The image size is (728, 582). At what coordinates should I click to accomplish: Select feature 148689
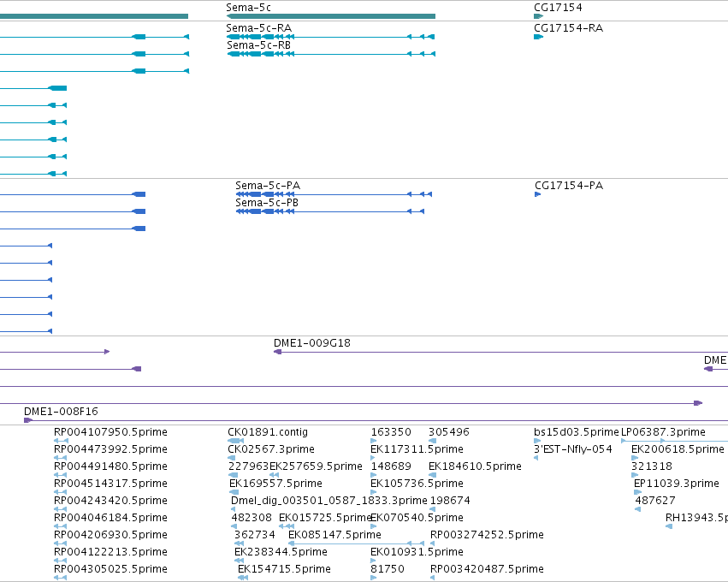click(x=391, y=466)
